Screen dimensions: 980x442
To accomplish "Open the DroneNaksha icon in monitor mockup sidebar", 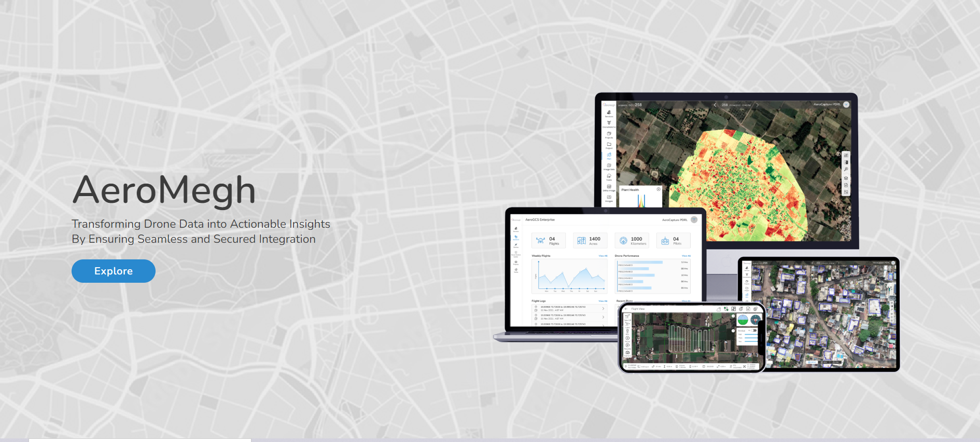I will 609,123.
